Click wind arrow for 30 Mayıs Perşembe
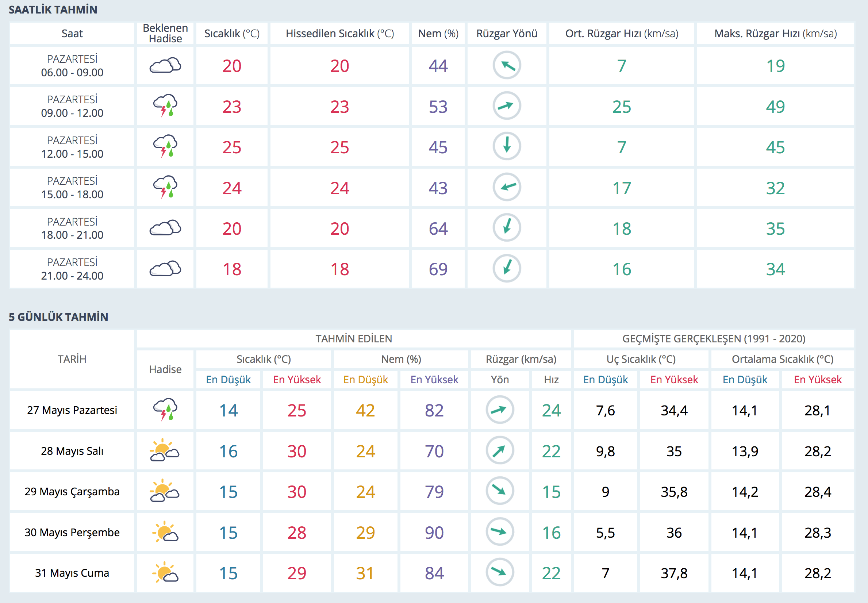The image size is (868, 603). click(x=499, y=531)
